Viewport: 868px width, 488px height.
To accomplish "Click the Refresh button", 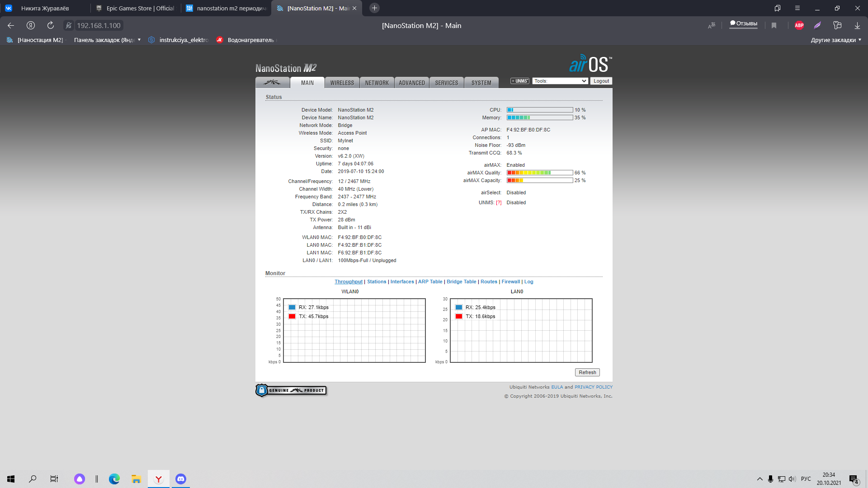I will coord(587,372).
